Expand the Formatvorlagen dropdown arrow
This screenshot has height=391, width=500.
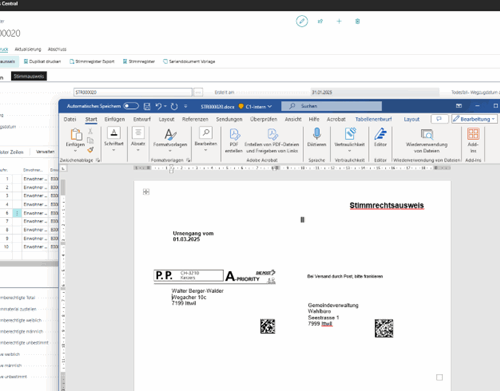click(x=170, y=151)
